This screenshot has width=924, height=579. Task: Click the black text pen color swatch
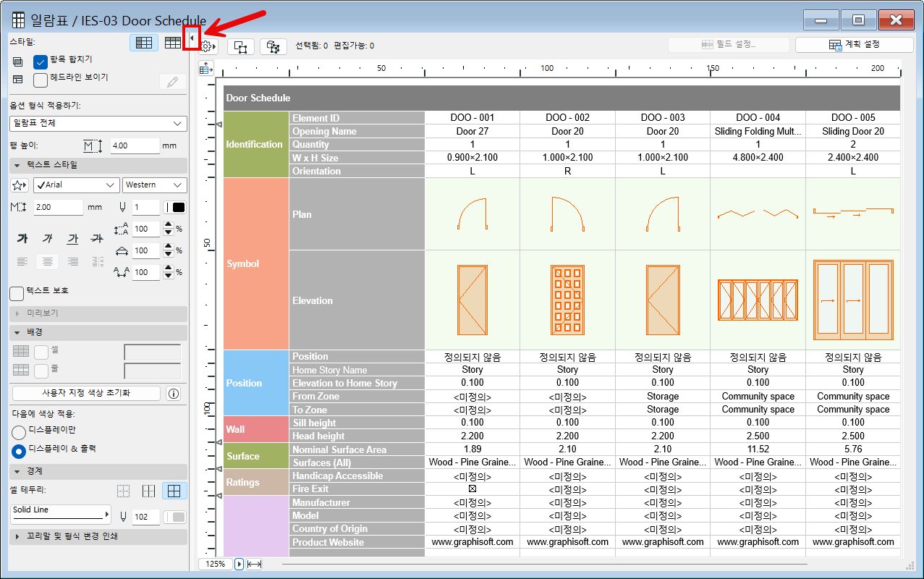coord(175,208)
